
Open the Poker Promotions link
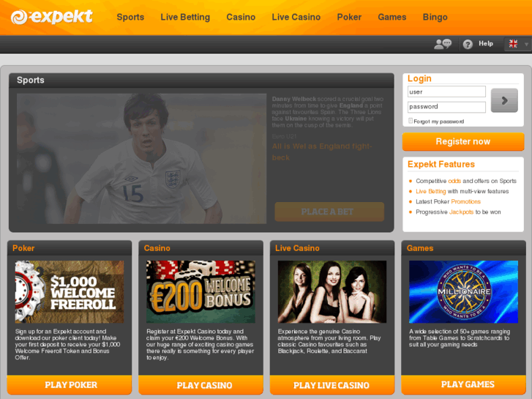[x=466, y=201]
